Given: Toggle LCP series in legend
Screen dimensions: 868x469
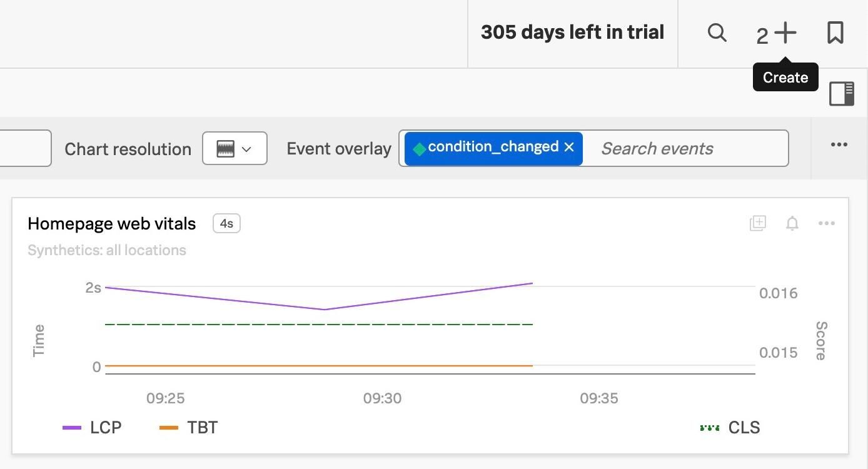Looking at the screenshot, I should (93, 428).
